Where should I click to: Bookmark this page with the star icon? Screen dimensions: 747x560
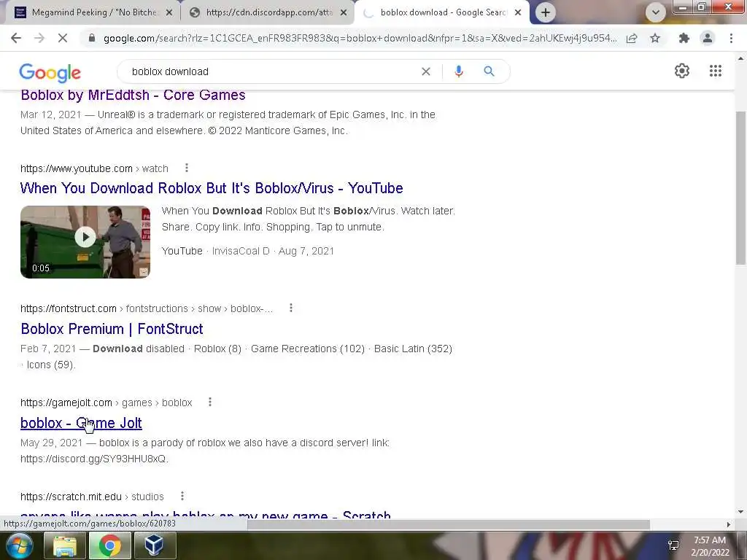655,38
